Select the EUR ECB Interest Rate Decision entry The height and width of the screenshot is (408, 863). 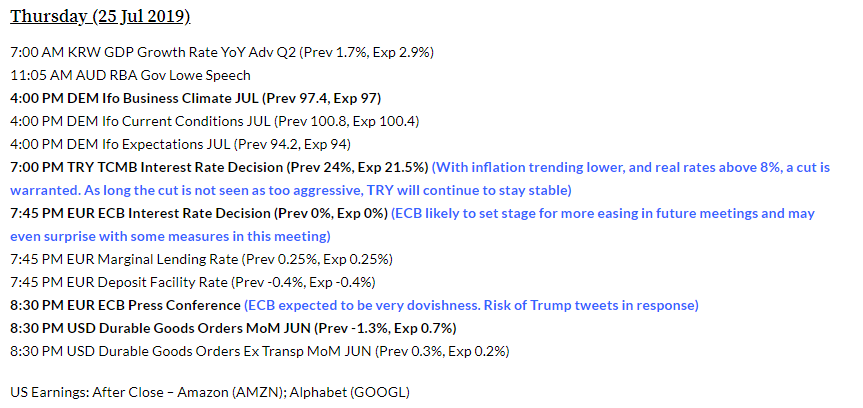(x=197, y=213)
